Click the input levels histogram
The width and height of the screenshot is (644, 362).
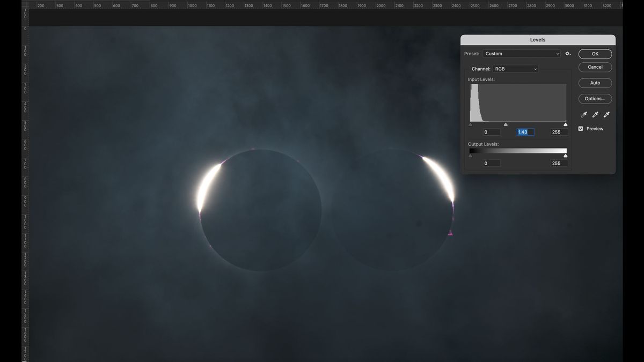pyautogui.click(x=518, y=103)
